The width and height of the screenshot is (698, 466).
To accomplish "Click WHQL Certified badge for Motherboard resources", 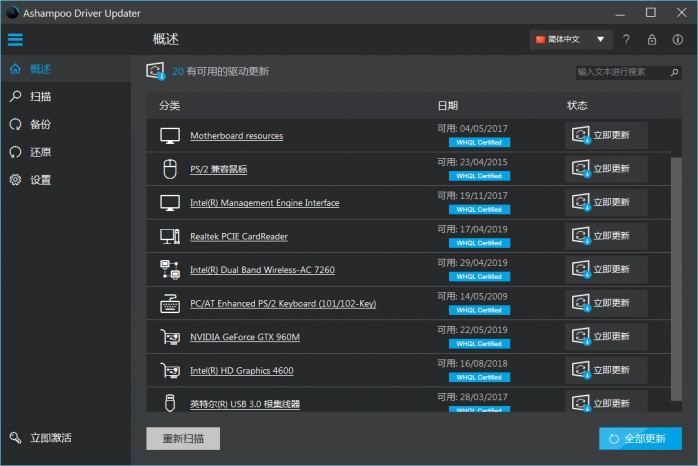I will [x=479, y=142].
